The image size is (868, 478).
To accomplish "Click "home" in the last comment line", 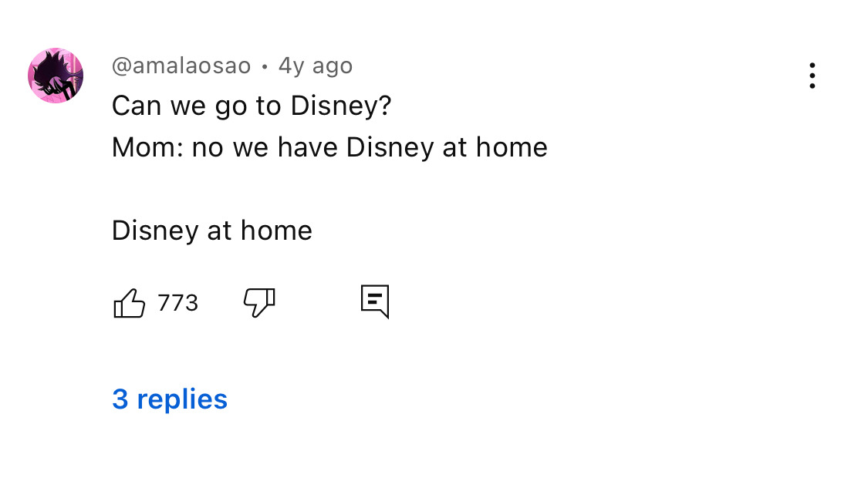I will [x=276, y=231].
